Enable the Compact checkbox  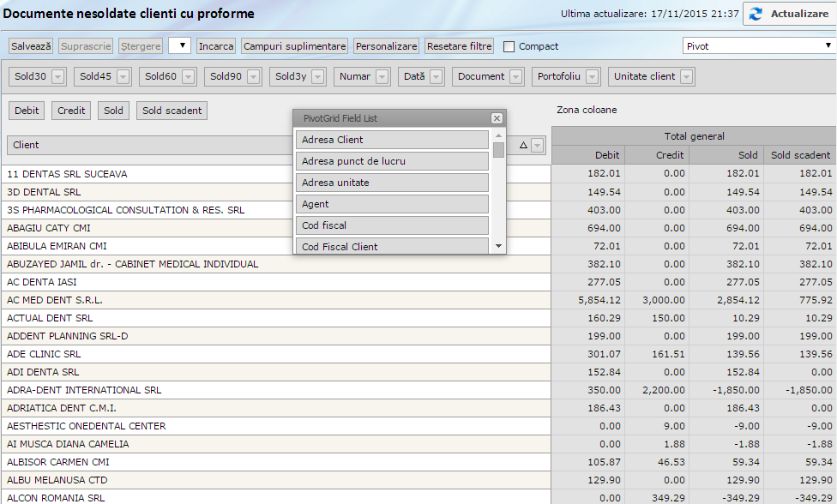pos(509,46)
